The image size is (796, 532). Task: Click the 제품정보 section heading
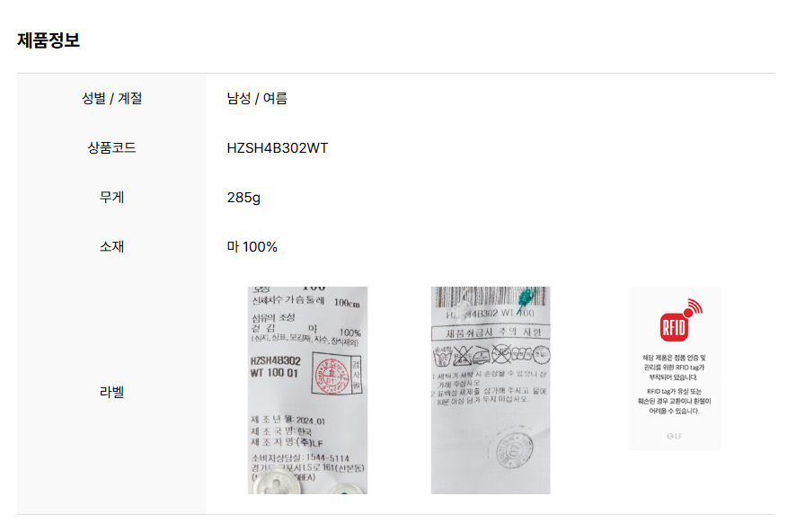49,40
